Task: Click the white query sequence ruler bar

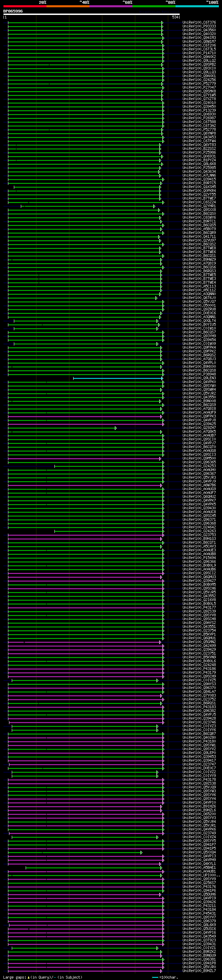Action: pos(92,15)
